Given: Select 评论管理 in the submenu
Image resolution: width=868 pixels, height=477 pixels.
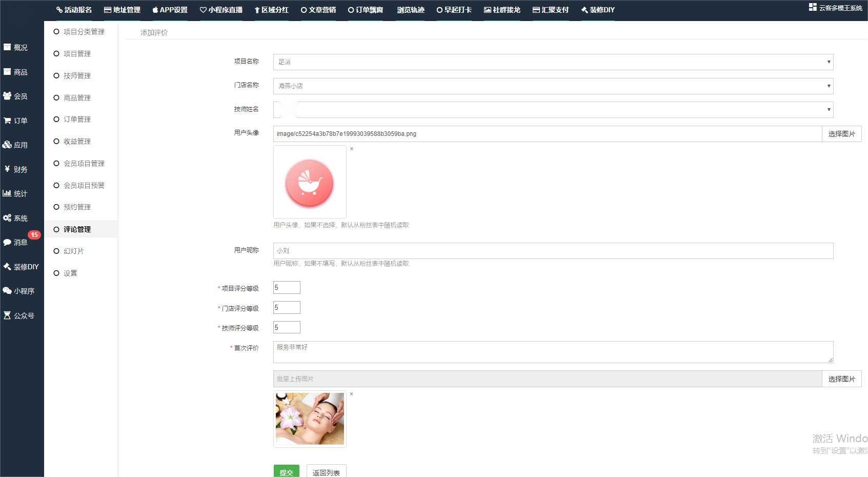Looking at the screenshot, I should click(x=77, y=229).
